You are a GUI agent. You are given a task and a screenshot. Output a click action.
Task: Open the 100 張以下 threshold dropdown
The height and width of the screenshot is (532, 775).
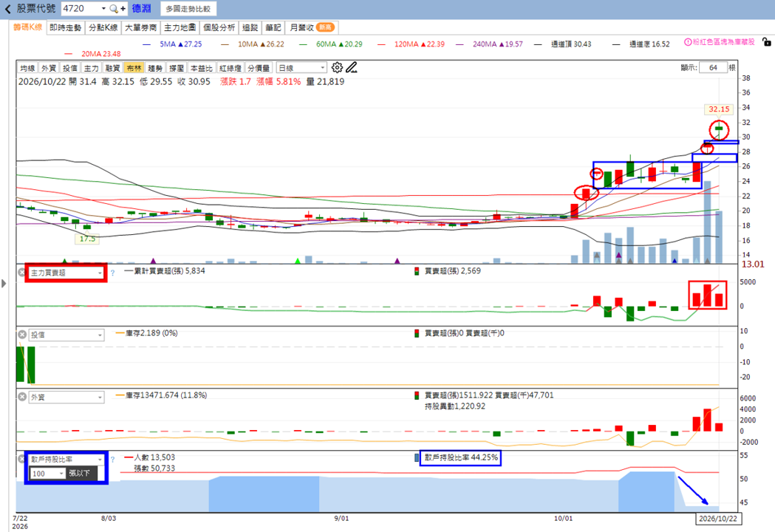click(48, 473)
